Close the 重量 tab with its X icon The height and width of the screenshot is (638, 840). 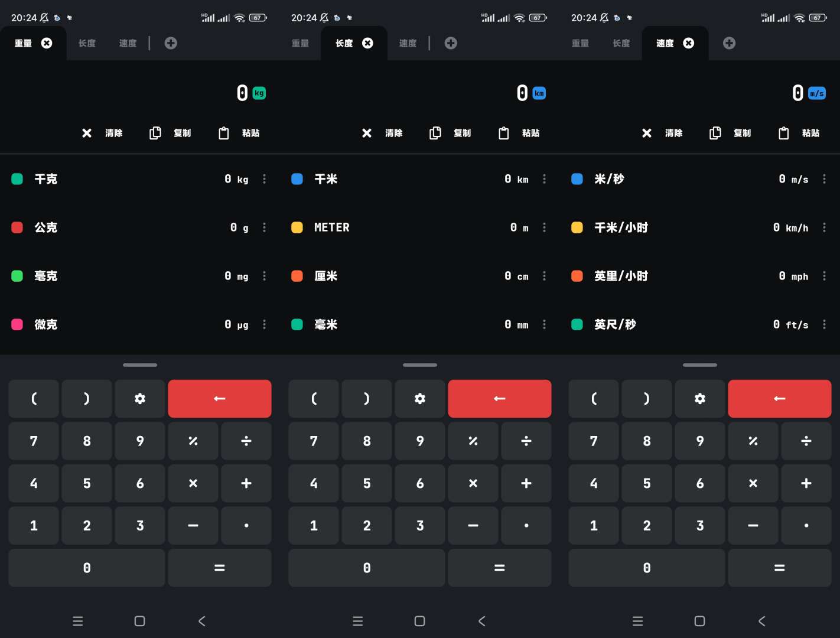click(47, 43)
